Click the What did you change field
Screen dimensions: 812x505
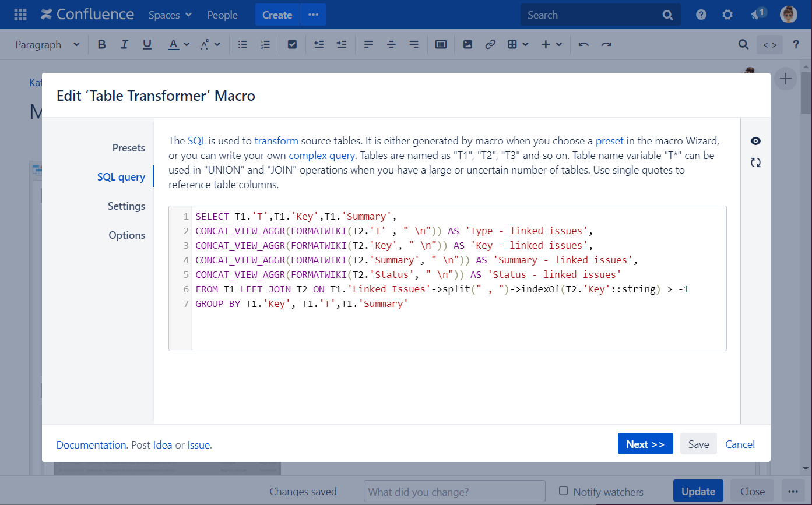pyautogui.click(x=454, y=492)
